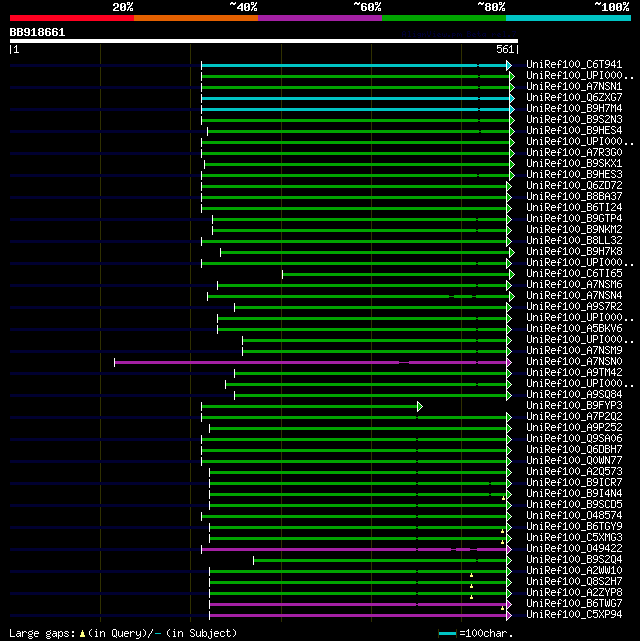Click the UniRef100_B8LL32 entry
This screenshot has height=641, width=640.
[574, 241]
